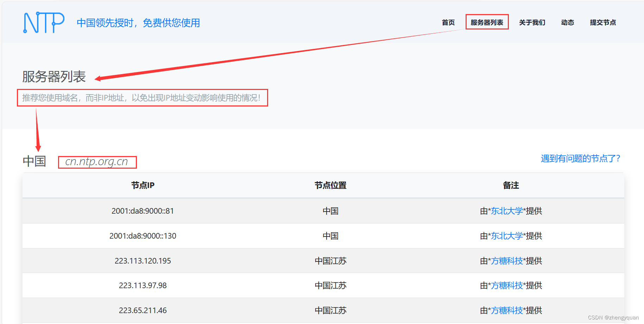Image resolution: width=644 pixels, height=324 pixels.
Task: Open 东北大学 link in 2001:da8:9000::130 row
Action: [507, 236]
